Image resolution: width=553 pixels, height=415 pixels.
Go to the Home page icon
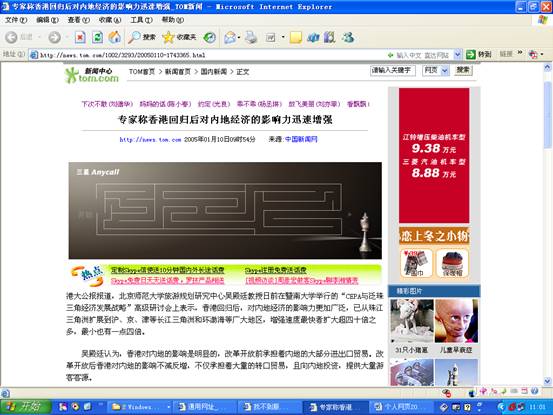[114, 37]
